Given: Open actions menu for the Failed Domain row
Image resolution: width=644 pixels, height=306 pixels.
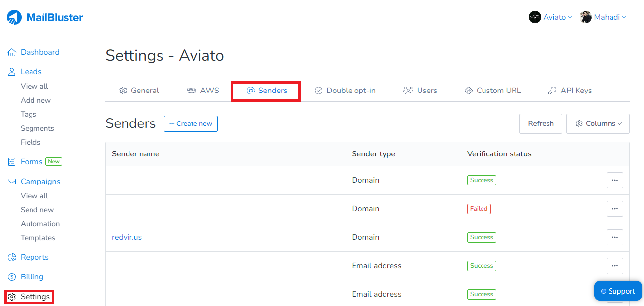Looking at the screenshot, I should point(615,209).
